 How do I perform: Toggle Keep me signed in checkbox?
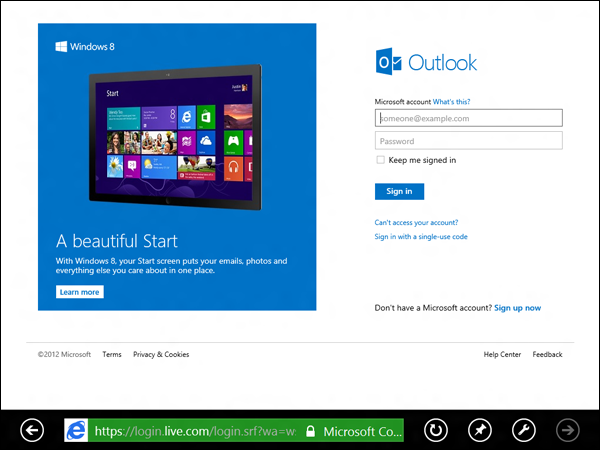point(380,160)
